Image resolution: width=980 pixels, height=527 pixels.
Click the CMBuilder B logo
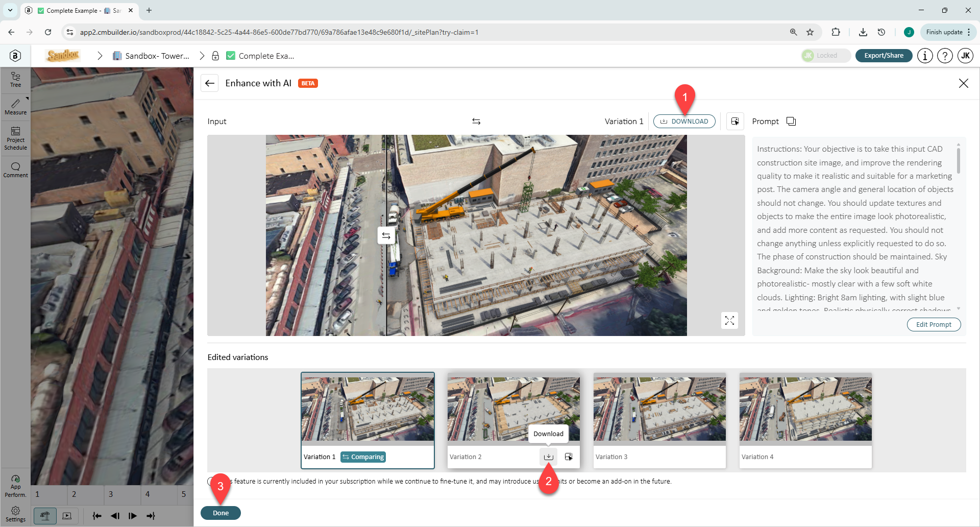pos(15,56)
